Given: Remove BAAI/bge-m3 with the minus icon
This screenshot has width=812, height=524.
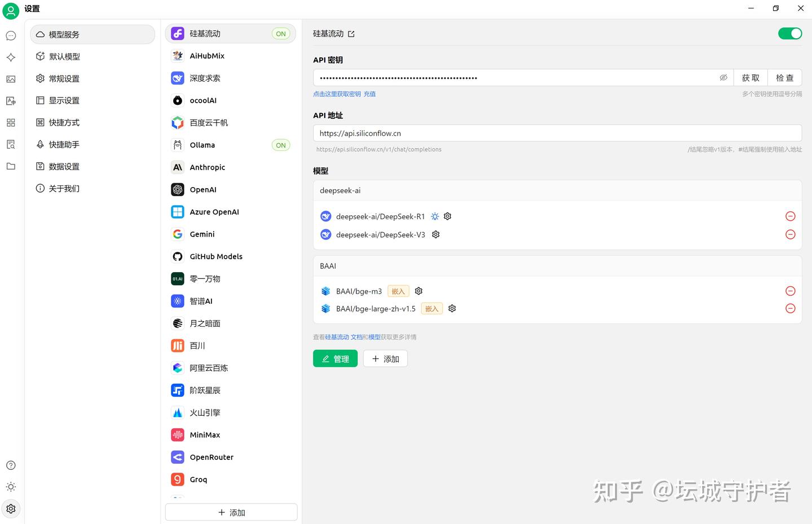Looking at the screenshot, I should [x=790, y=291].
